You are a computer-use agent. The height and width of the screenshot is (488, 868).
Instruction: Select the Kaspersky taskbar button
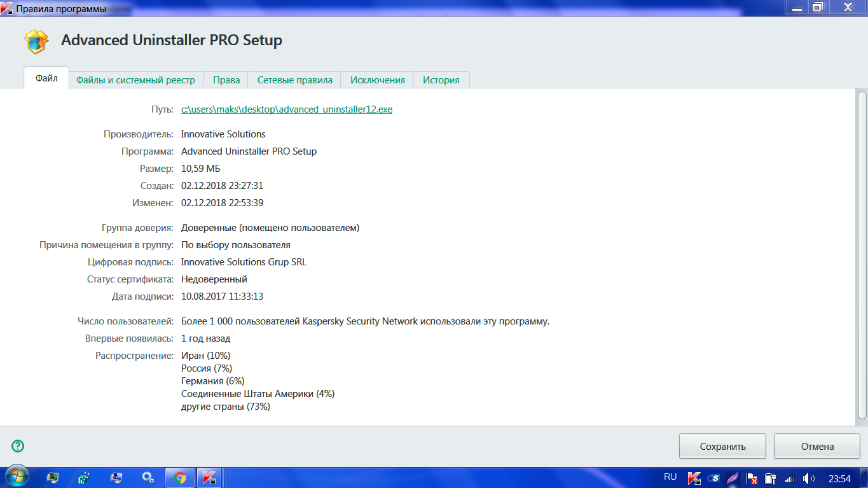[x=209, y=477]
